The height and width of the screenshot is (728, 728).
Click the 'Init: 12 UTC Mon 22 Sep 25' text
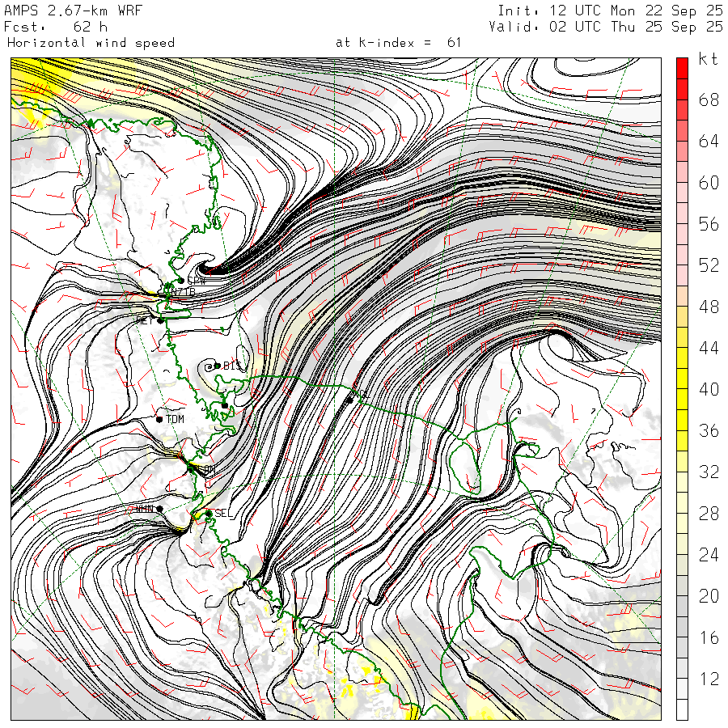tap(609, 11)
